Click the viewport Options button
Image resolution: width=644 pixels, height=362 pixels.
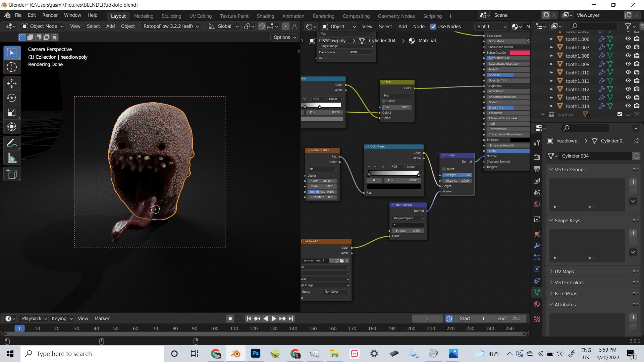tap(284, 37)
